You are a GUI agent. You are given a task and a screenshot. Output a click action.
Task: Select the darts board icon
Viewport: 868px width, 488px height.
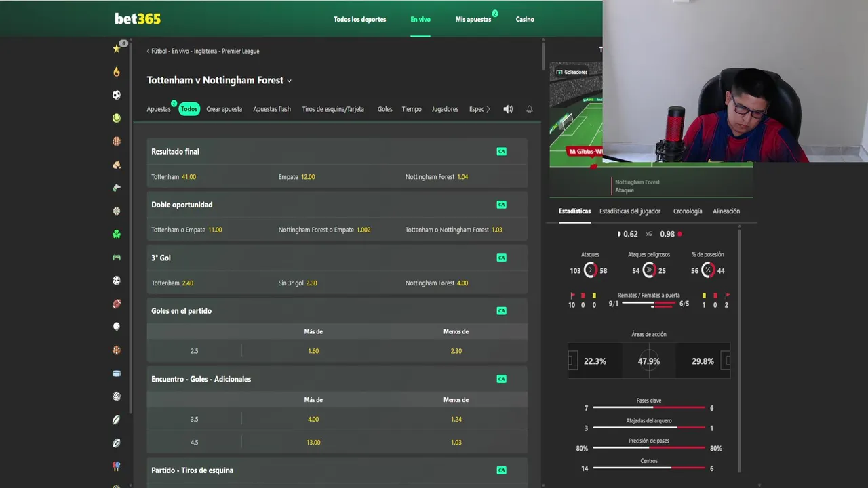click(x=117, y=211)
